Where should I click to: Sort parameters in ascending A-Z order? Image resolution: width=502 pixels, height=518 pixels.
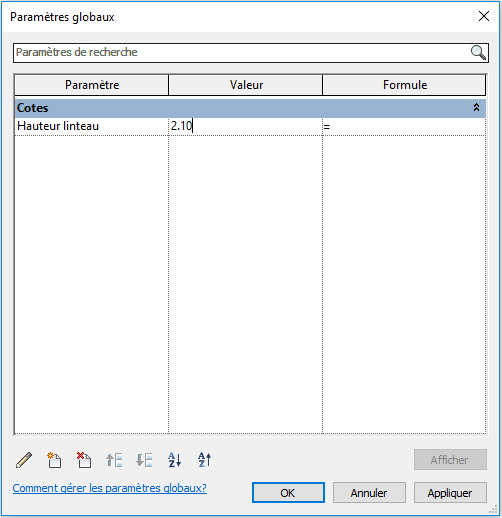[x=175, y=460]
